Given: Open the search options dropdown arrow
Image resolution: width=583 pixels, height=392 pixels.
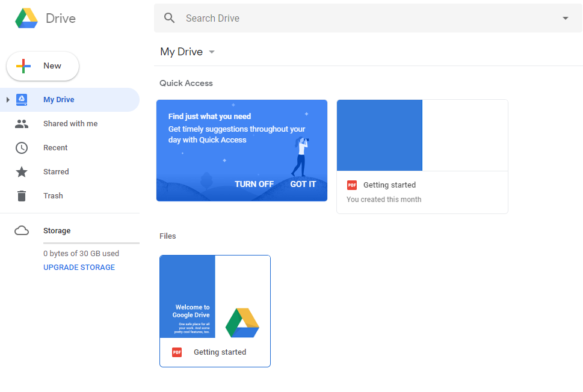Looking at the screenshot, I should [x=565, y=18].
